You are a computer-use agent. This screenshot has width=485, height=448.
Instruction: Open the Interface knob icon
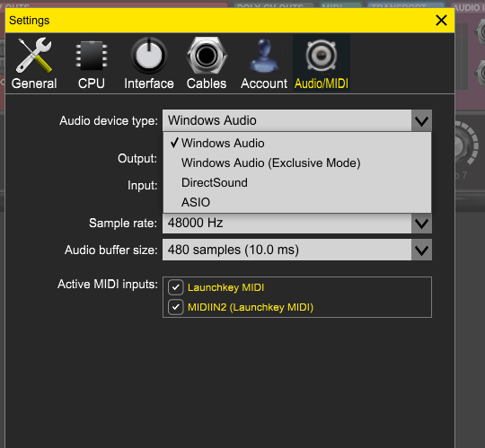pos(149,56)
